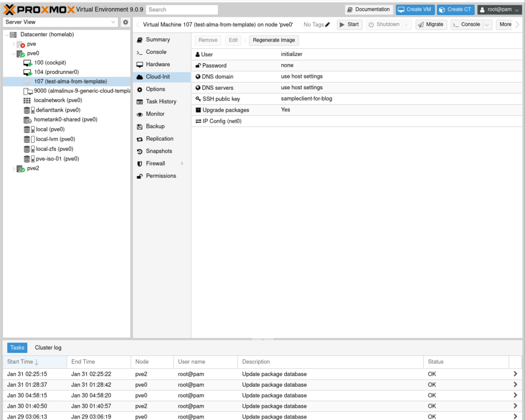
Task: Click the defianttank storage icon
Action: [x=28, y=110]
